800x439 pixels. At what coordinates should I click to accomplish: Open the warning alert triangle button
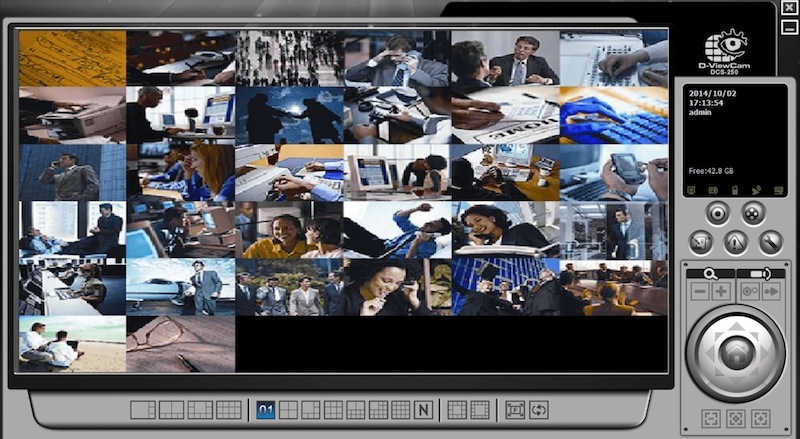point(736,241)
